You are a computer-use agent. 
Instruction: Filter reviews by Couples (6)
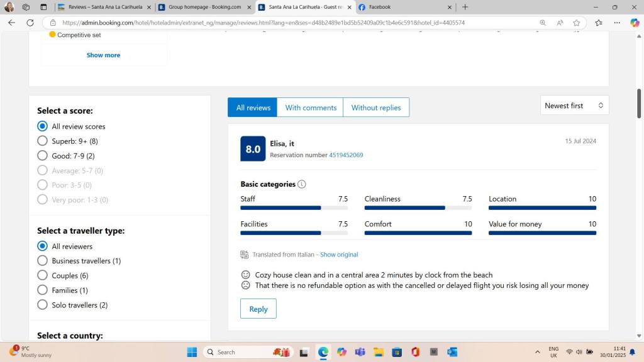[43, 275]
